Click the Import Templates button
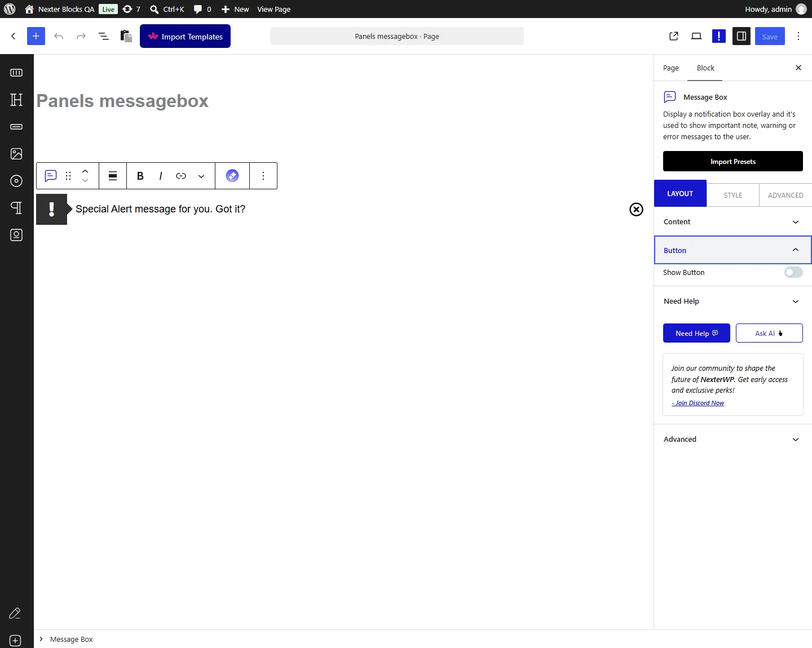 [x=185, y=36]
